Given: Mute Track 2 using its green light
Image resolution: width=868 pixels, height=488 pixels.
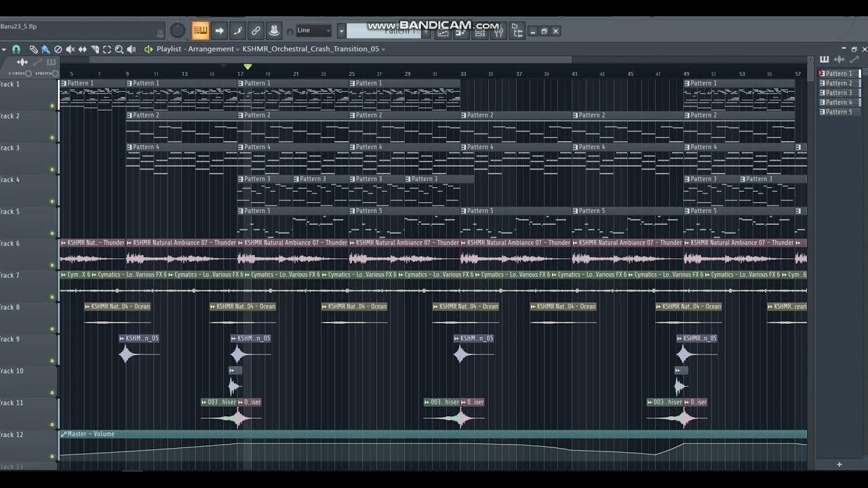Looking at the screenshot, I should [52, 138].
